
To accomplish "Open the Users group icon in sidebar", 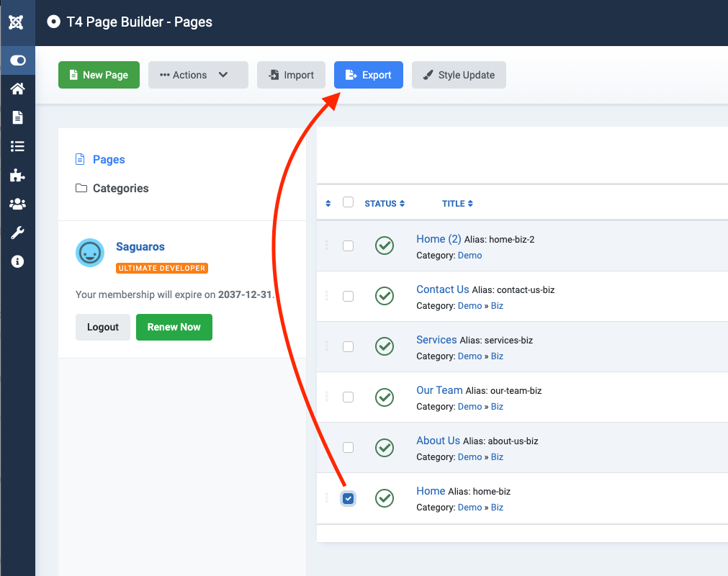I will click(17, 204).
